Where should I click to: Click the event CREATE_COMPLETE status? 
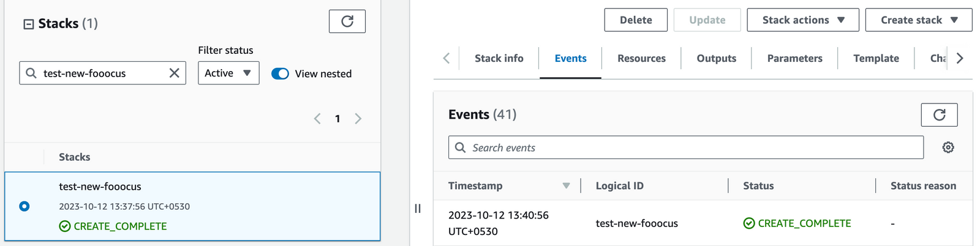click(x=797, y=223)
